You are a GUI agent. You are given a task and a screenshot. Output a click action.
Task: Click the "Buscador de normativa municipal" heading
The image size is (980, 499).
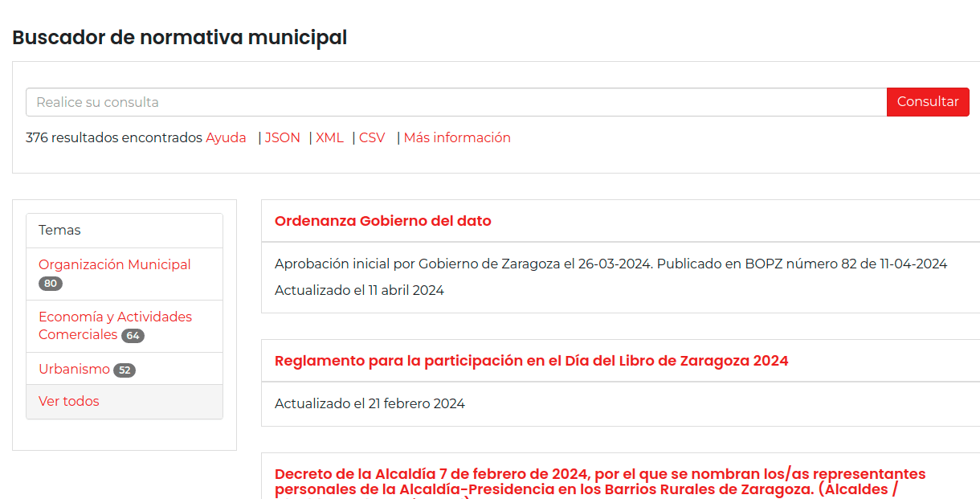179,38
